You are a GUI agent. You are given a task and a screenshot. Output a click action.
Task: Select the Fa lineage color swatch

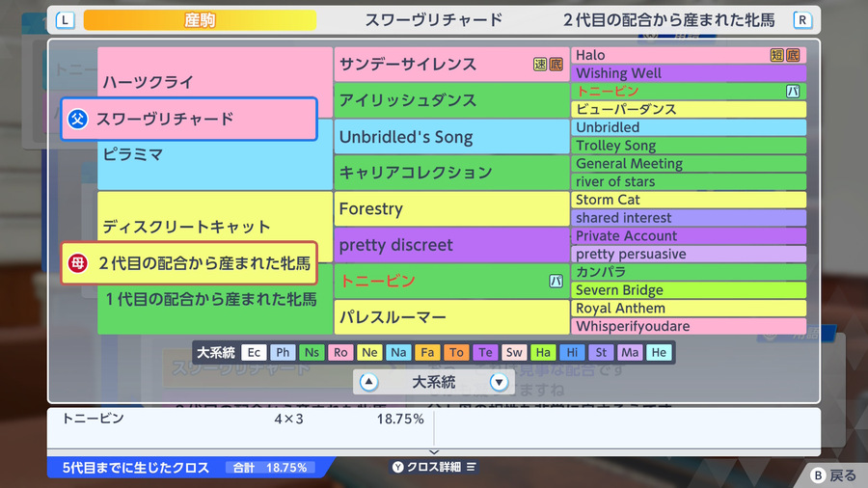click(427, 352)
